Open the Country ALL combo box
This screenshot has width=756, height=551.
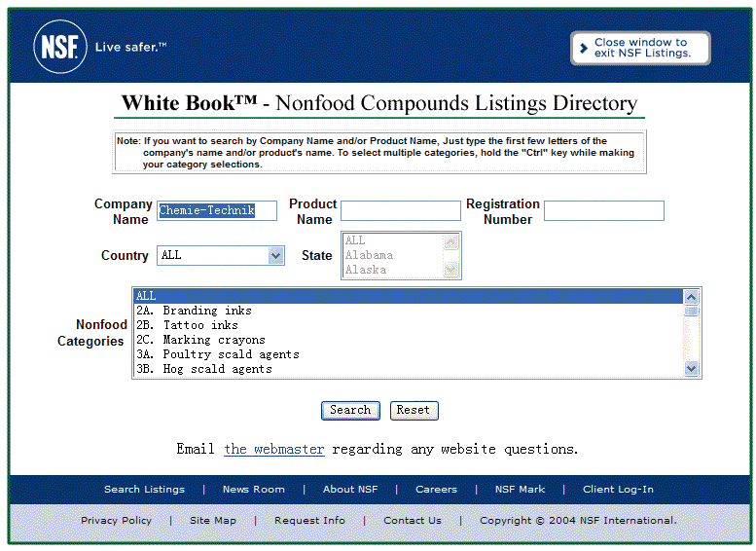click(x=220, y=255)
